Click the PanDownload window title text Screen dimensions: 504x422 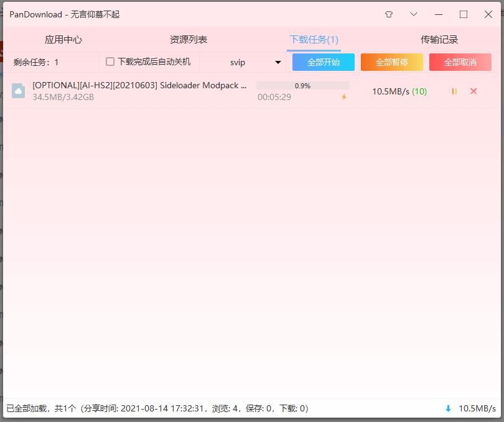(x=65, y=14)
